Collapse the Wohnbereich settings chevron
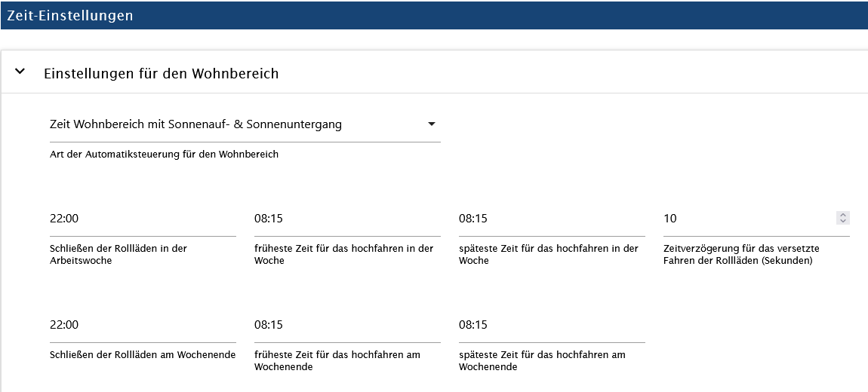Image resolution: width=868 pixels, height=392 pixels. [x=20, y=72]
